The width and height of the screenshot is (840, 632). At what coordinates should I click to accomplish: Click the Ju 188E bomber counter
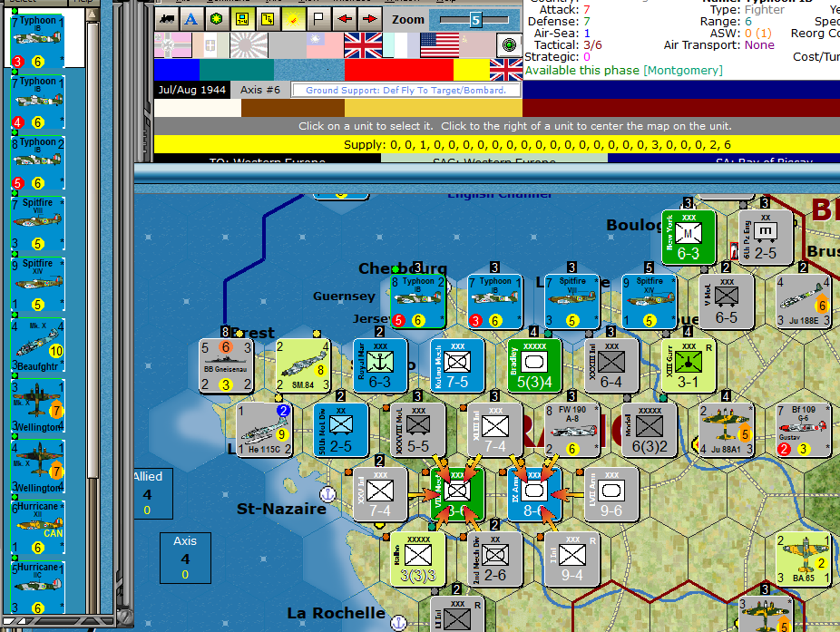click(804, 302)
